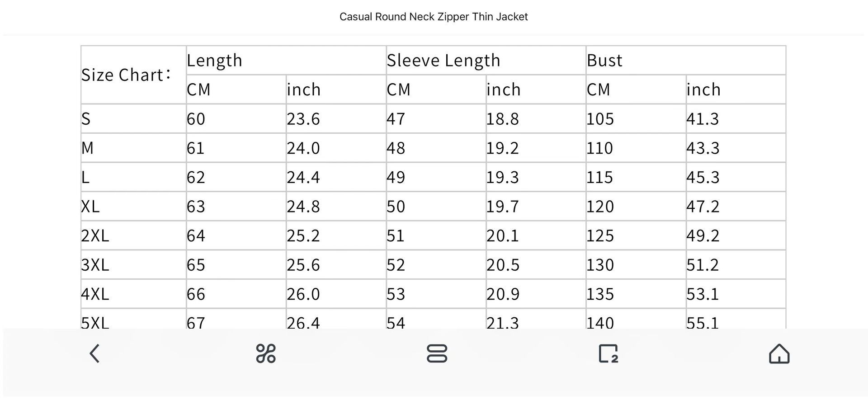
Task: Open the stacked-bars menu icon
Action: click(437, 353)
